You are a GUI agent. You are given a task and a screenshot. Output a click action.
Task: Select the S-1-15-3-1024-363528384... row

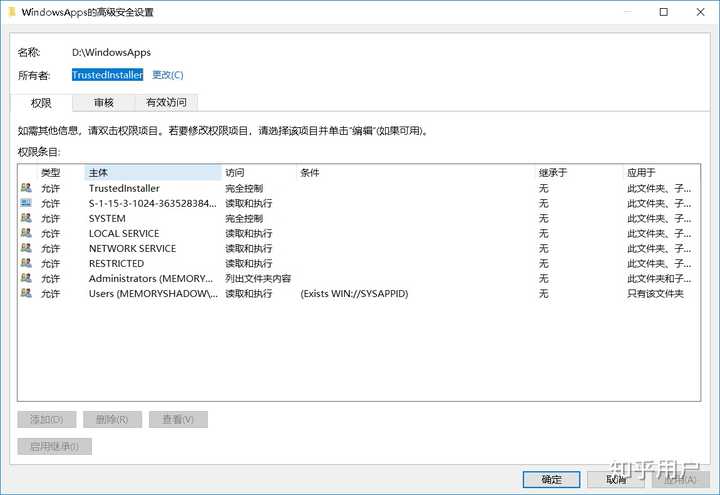click(x=359, y=203)
